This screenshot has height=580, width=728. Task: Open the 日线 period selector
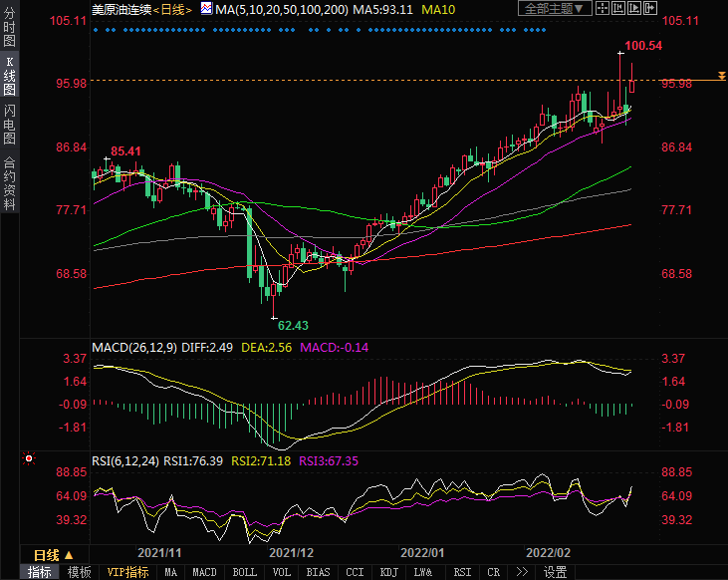tap(50, 555)
